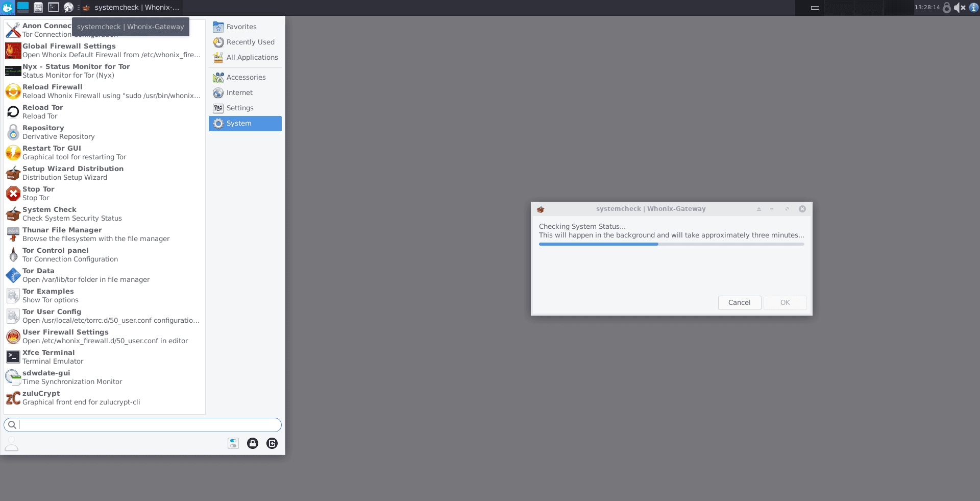Launch zuluCrypt

coord(104,398)
